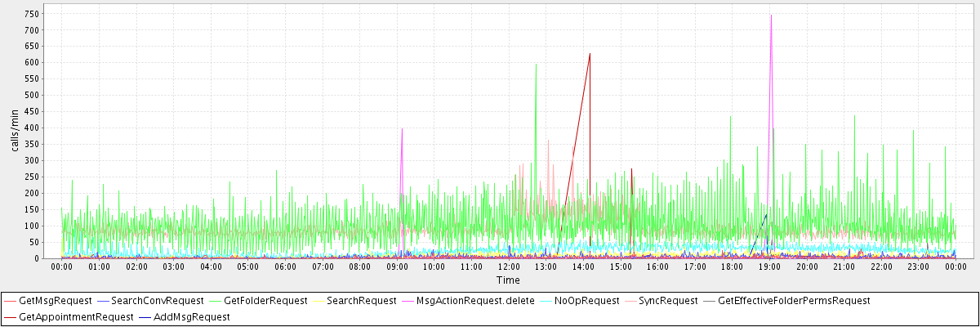The image size is (980, 327).
Task: Click the MsgActionRequest.delete legend entry
Action: pyautogui.click(x=475, y=301)
